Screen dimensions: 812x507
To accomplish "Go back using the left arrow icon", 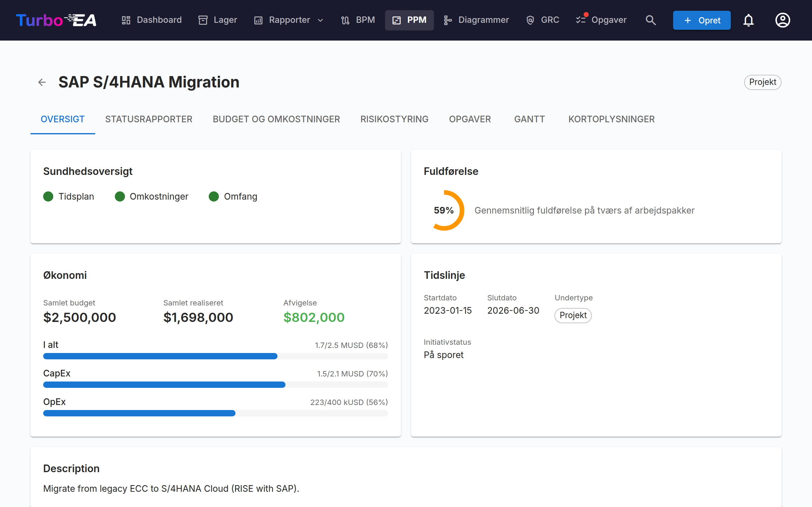I will 42,82.
